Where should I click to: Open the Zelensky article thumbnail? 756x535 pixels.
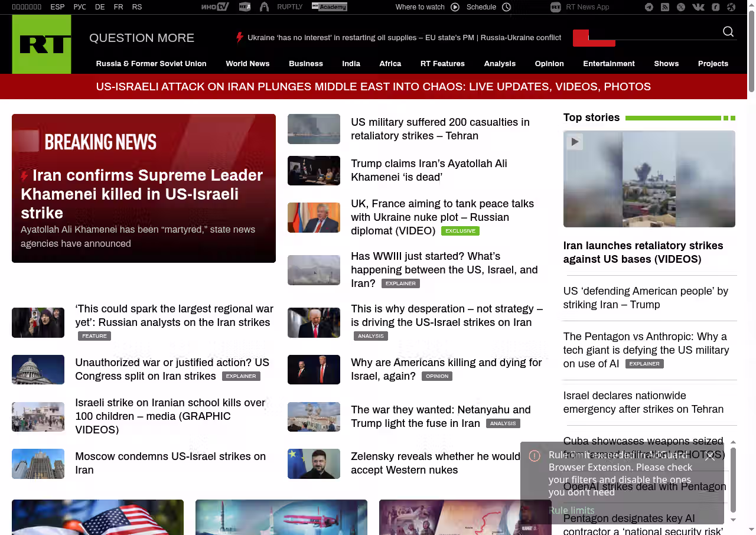click(x=314, y=464)
